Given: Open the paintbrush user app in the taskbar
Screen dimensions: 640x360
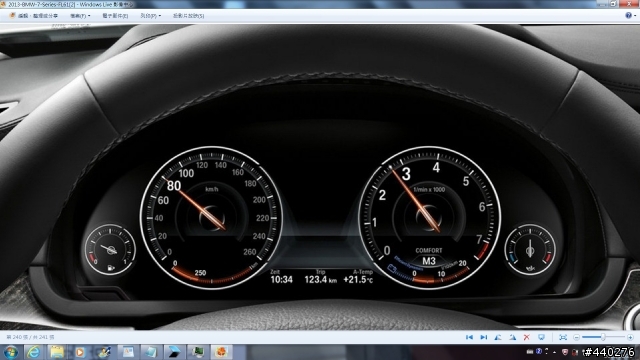Looking at the screenshot, I should pyautogui.click(x=104, y=352).
